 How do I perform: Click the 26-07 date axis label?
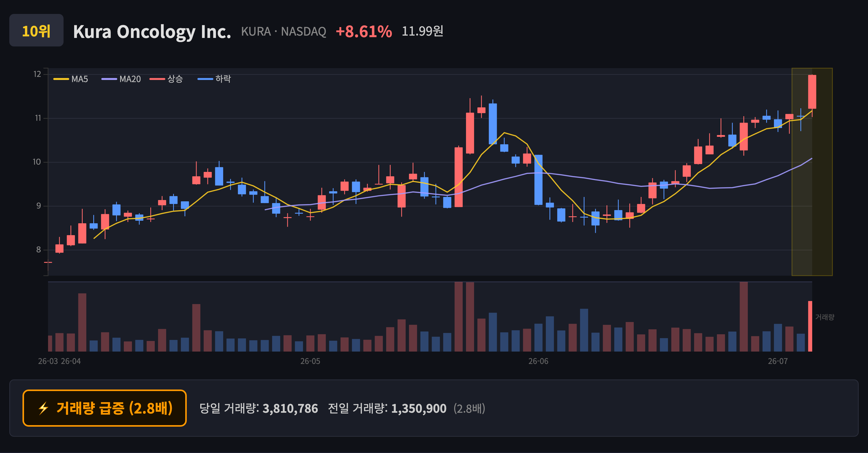click(x=778, y=361)
